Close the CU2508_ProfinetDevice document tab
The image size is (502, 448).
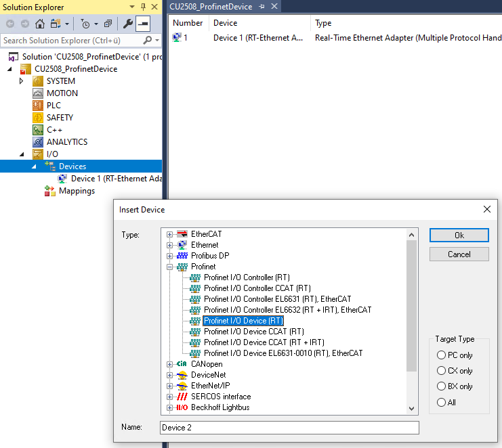(x=274, y=6)
